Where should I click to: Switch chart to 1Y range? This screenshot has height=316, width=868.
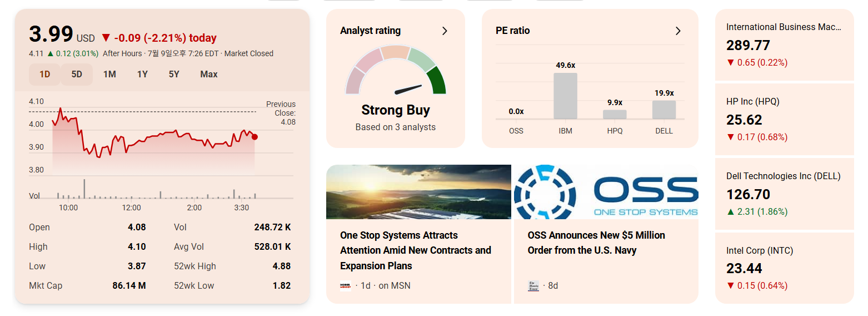(x=142, y=75)
